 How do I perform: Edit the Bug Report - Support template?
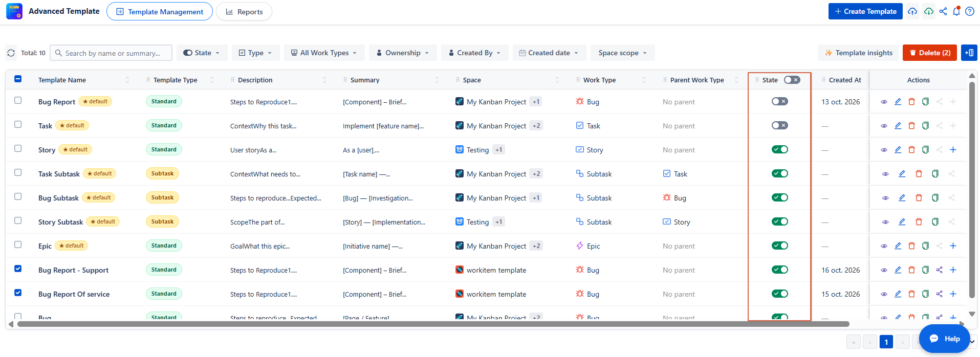coord(898,270)
